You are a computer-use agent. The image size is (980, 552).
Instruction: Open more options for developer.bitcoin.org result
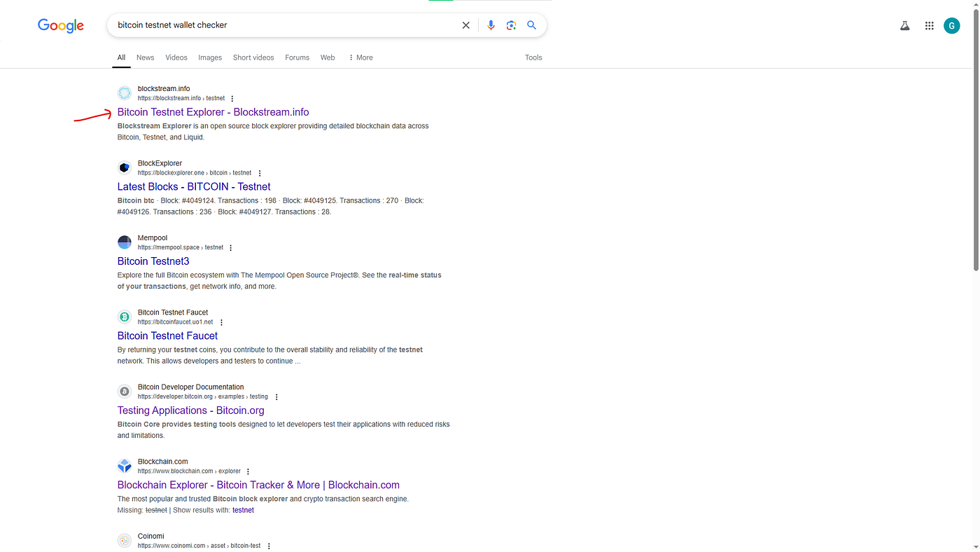tap(276, 397)
